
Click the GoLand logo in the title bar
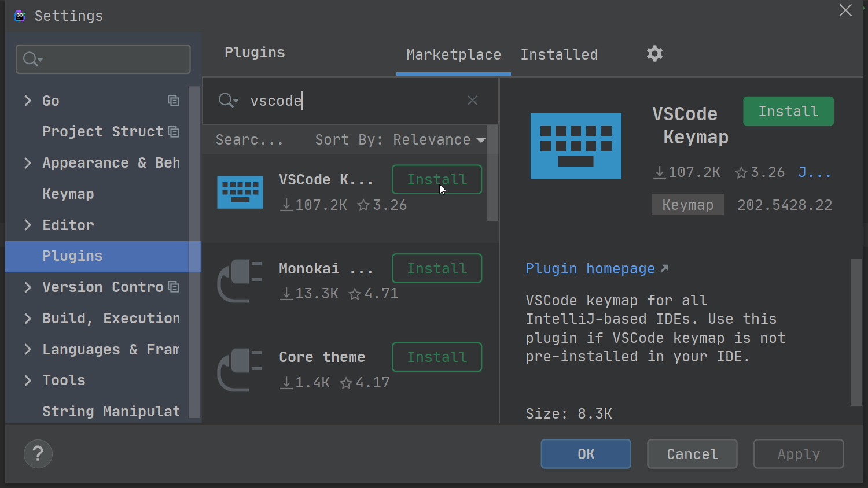[19, 16]
